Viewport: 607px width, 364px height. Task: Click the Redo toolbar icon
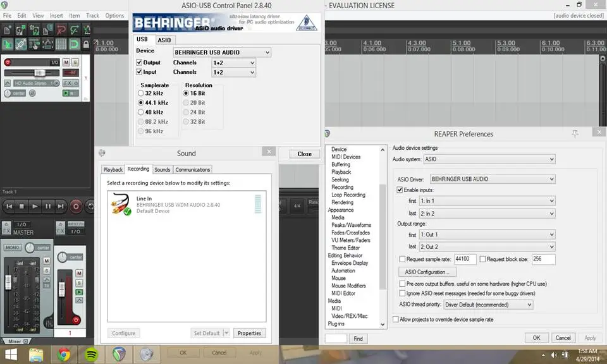tap(75, 30)
